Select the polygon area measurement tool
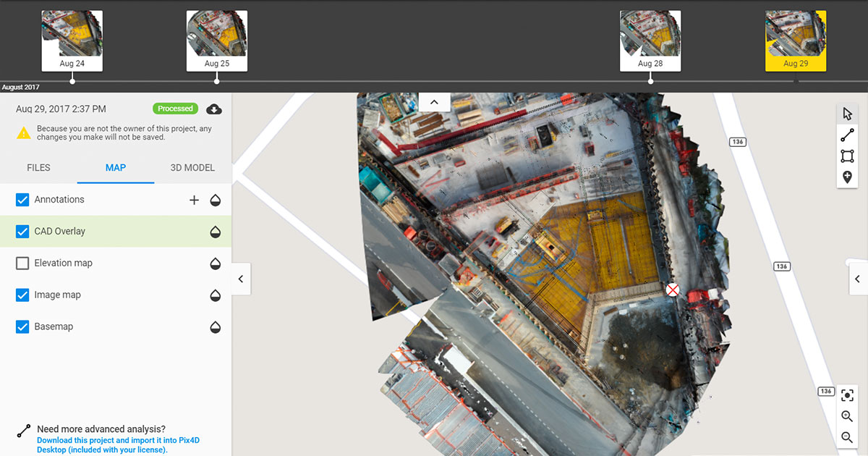Screen dimensions: 868x456 tap(847, 156)
